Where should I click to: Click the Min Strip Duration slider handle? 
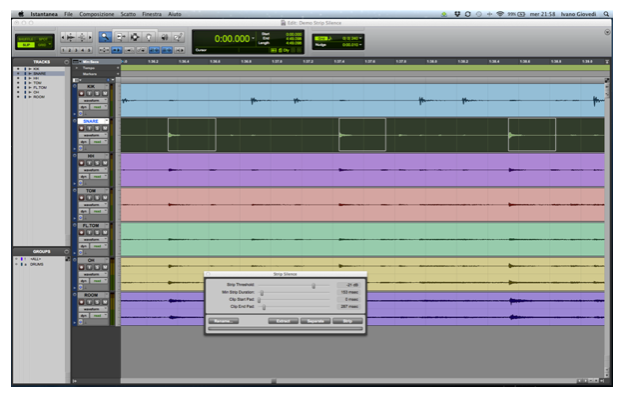(262, 293)
